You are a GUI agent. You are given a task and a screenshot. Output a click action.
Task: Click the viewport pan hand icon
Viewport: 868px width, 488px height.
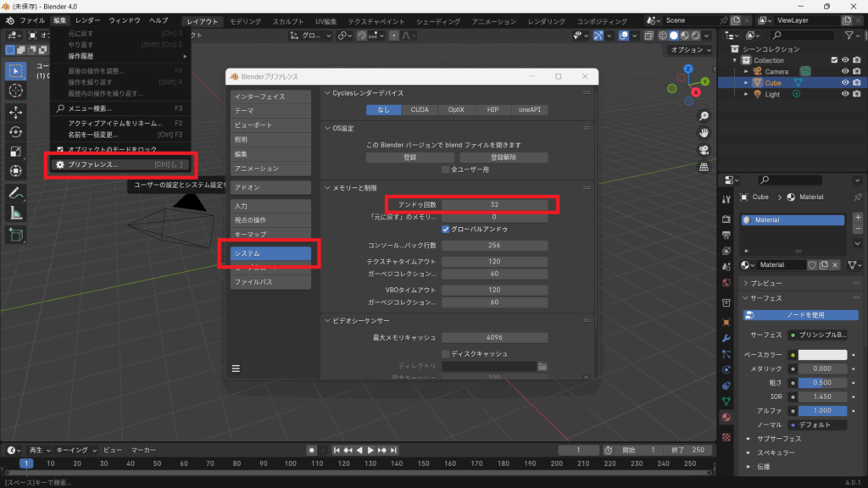point(704,133)
